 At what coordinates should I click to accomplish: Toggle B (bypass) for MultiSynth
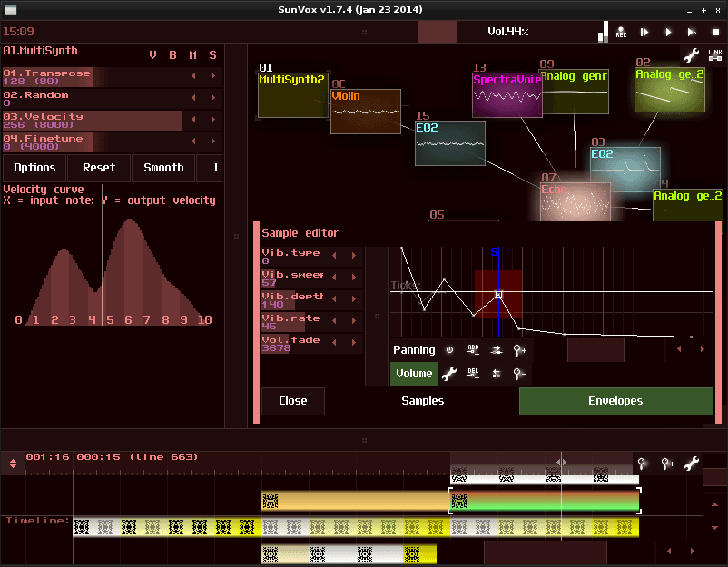pos(172,55)
